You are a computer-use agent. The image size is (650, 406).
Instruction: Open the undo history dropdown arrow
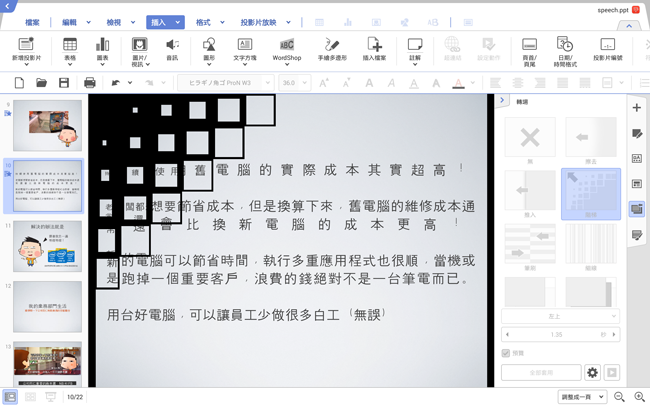point(130,83)
